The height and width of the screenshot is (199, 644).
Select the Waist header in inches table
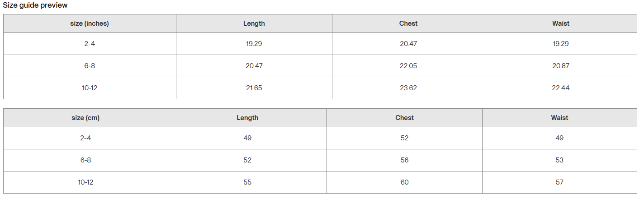click(561, 23)
